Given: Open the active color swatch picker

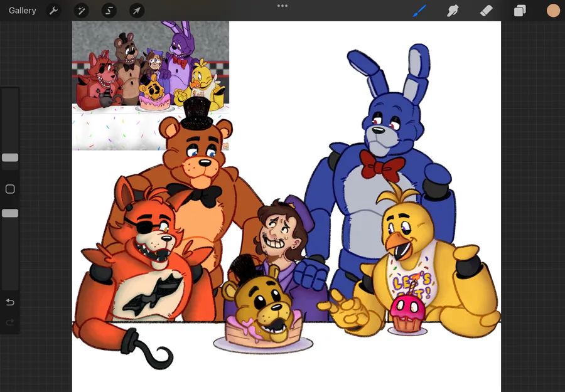Looking at the screenshot, I should [x=553, y=11].
